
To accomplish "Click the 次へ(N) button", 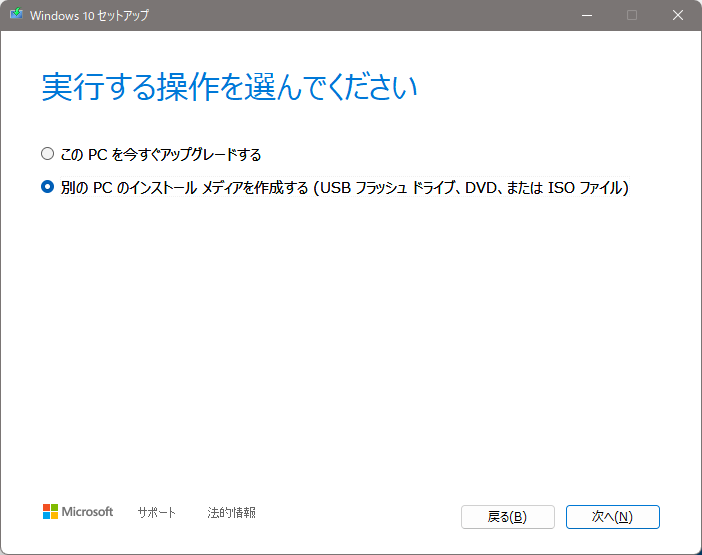I will point(612,517).
